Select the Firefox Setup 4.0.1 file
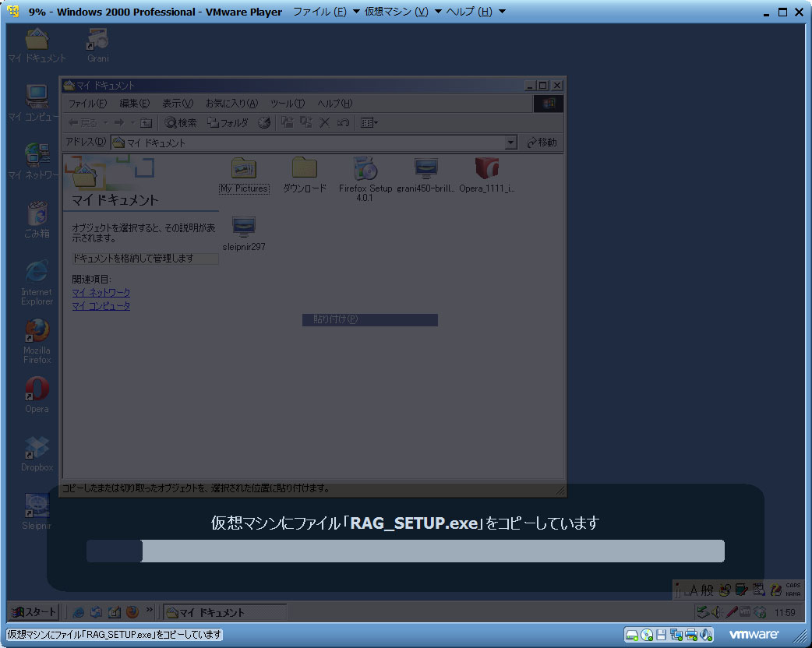812x648 pixels. tap(365, 179)
